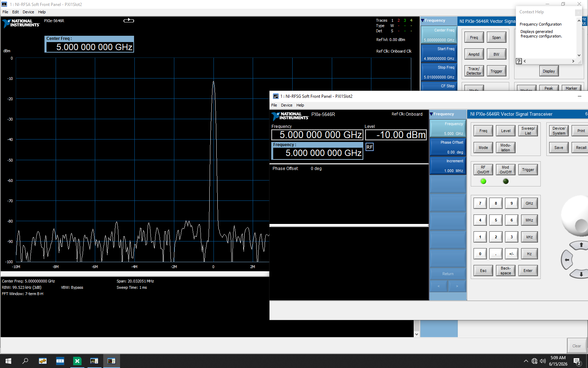Open the green X app in taskbar
The image size is (588, 368).
pyautogui.click(x=77, y=361)
